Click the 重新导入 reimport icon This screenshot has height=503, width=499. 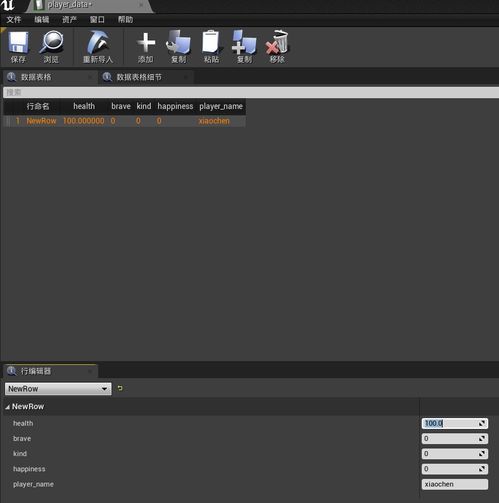[x=98, y=47]
